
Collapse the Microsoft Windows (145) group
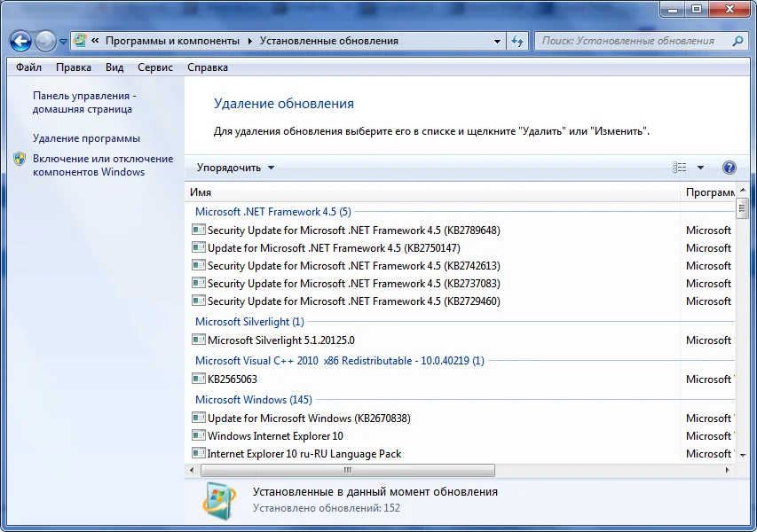click(x=254, y=400)
